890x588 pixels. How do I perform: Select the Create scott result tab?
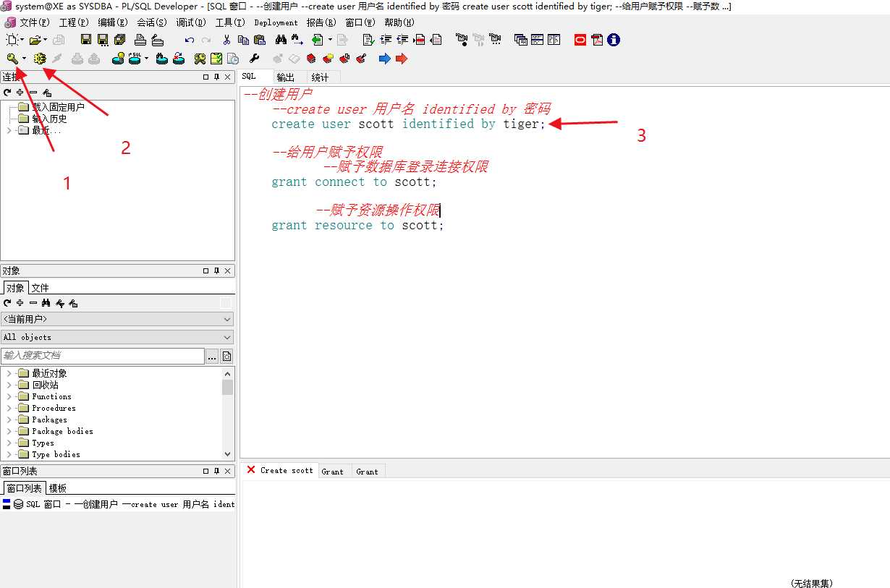click(x=280, y=471)
